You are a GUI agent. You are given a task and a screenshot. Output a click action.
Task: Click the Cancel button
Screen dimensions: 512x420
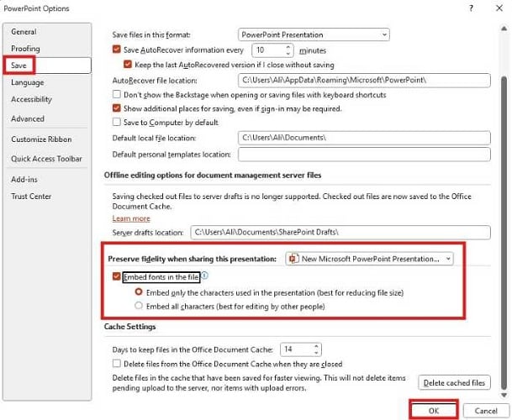[486, 411]
